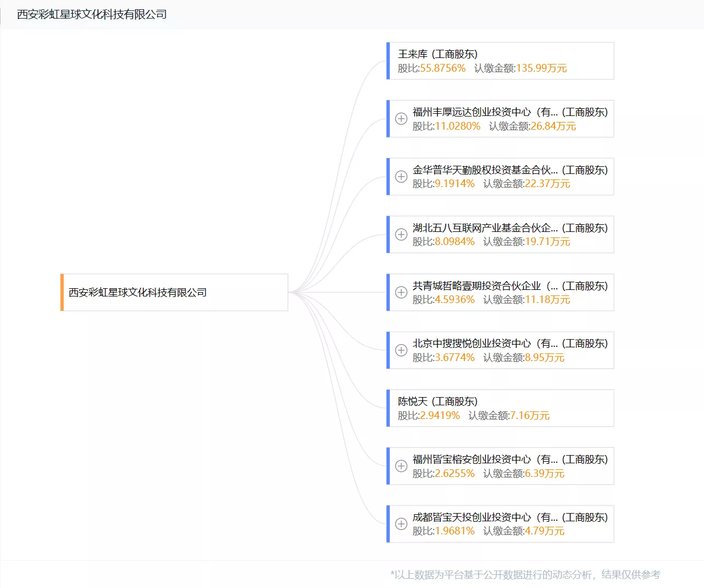
Task: Click subscribed amount 11.18万元
Action: pyautogui.click(x=547, y=300)
